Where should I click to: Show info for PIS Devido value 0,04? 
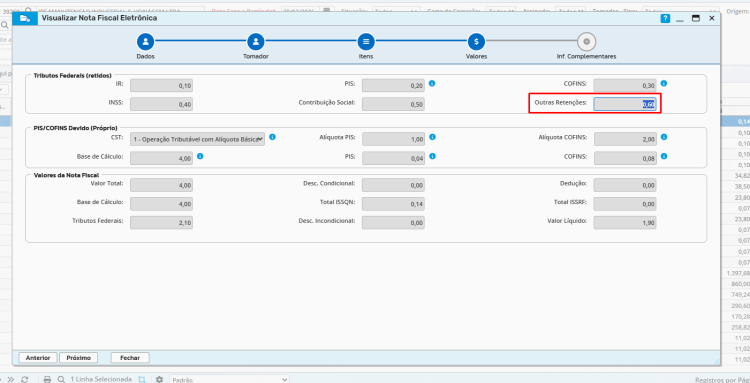pyautogui.click(x=432, y=156)
